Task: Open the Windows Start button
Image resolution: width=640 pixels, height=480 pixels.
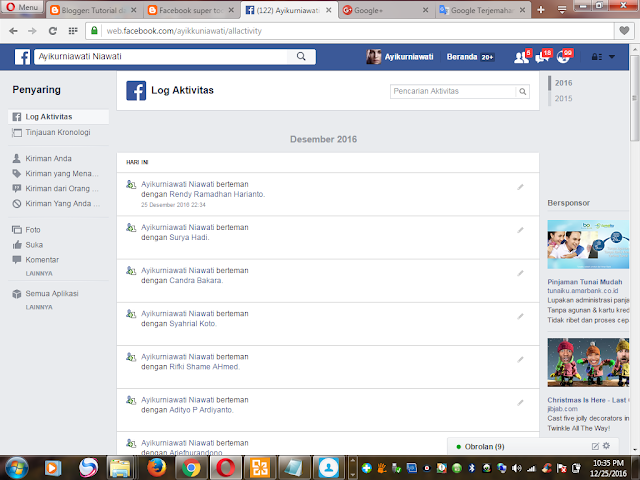Action: 17,468
